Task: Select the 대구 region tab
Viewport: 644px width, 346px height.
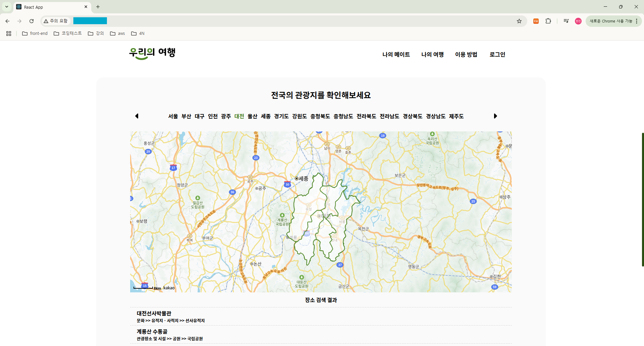Action: tap(200, 116)
